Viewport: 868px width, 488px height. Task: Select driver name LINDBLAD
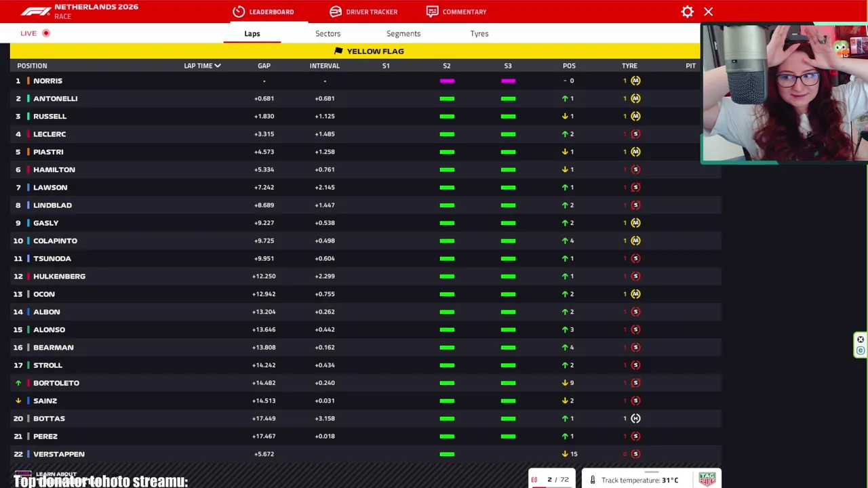click(x=52, y=205)
